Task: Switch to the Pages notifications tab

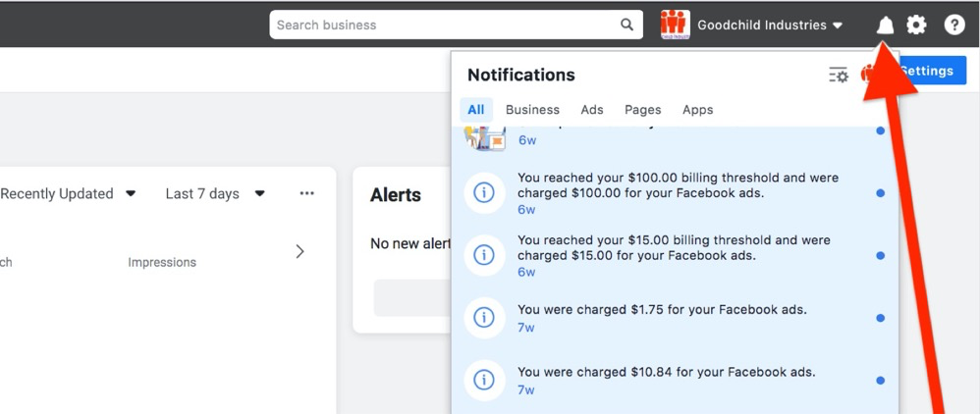Action: [x=642, y=110]
